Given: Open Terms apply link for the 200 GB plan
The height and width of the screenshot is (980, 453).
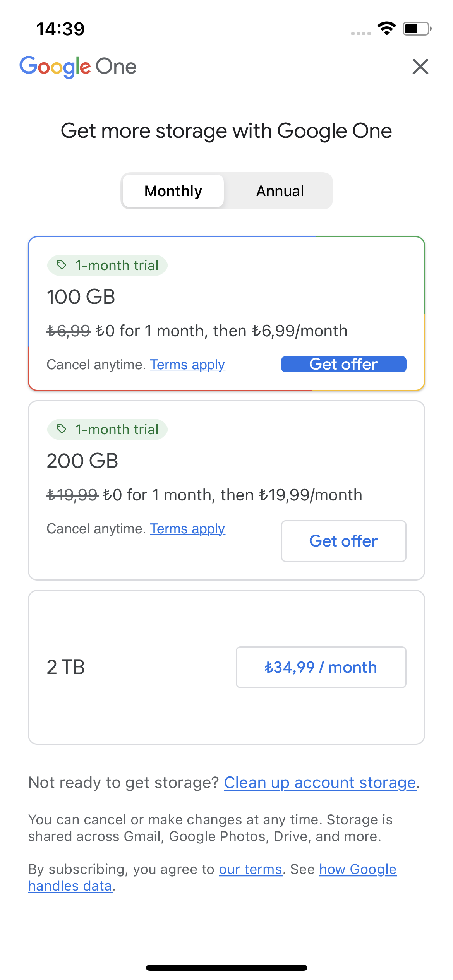Looking at the screenshot, I should (x=187, y=529).
